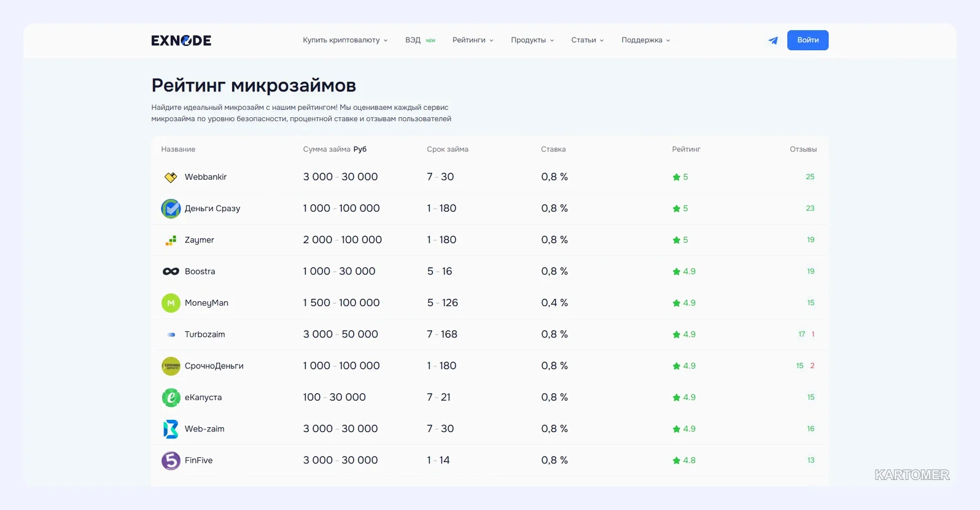Click the Web-zaim blue logo icon

(171, 429)
